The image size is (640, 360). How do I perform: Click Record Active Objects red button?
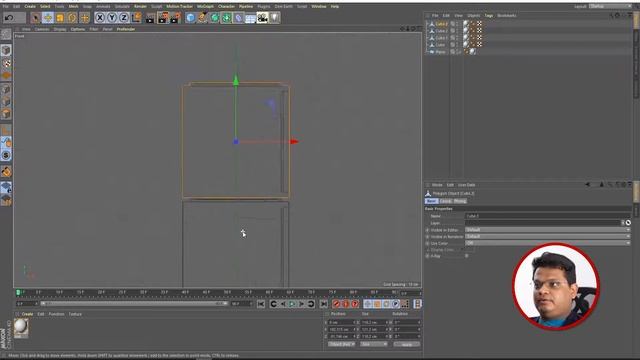click(x=336, y=304)
